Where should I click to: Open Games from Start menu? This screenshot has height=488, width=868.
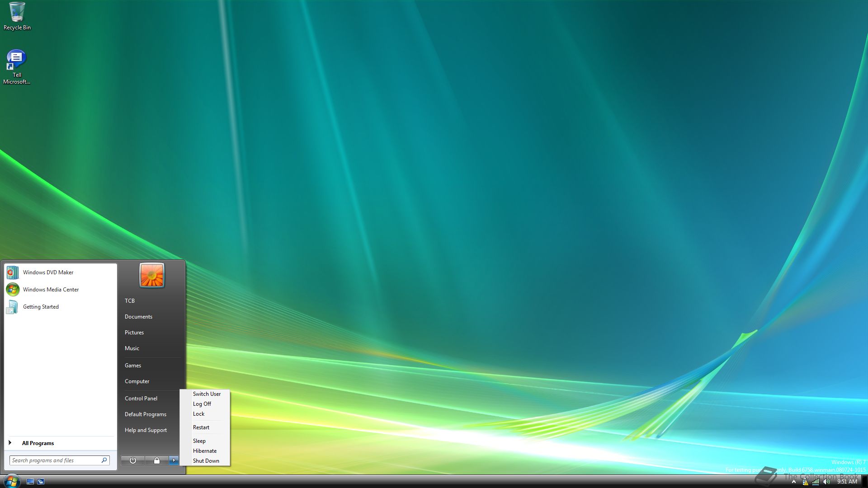point(133,366)
